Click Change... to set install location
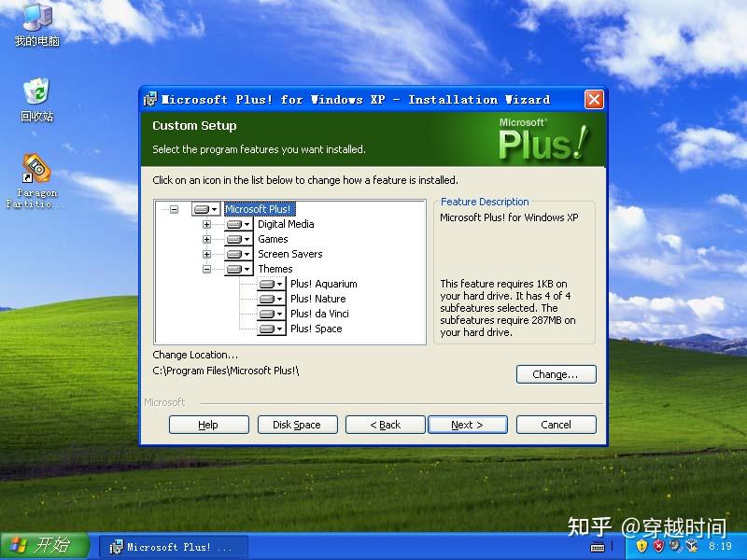Screen dimensions: 747x560 coord(556,374)
